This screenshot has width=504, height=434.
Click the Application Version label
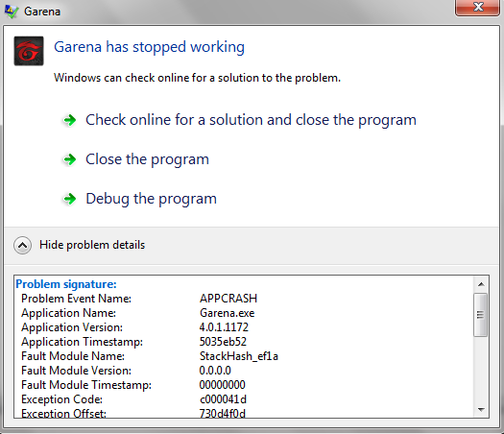(x=72, y=327)
